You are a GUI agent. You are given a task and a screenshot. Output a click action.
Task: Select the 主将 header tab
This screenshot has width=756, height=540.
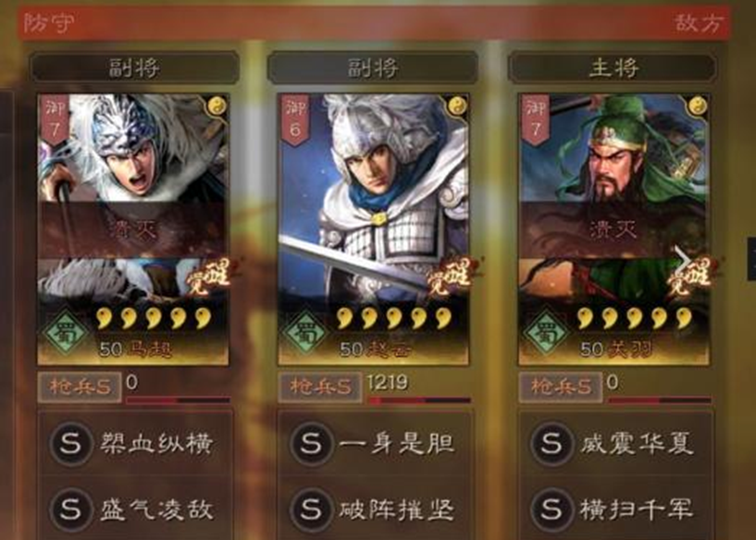tap(613, 67)
